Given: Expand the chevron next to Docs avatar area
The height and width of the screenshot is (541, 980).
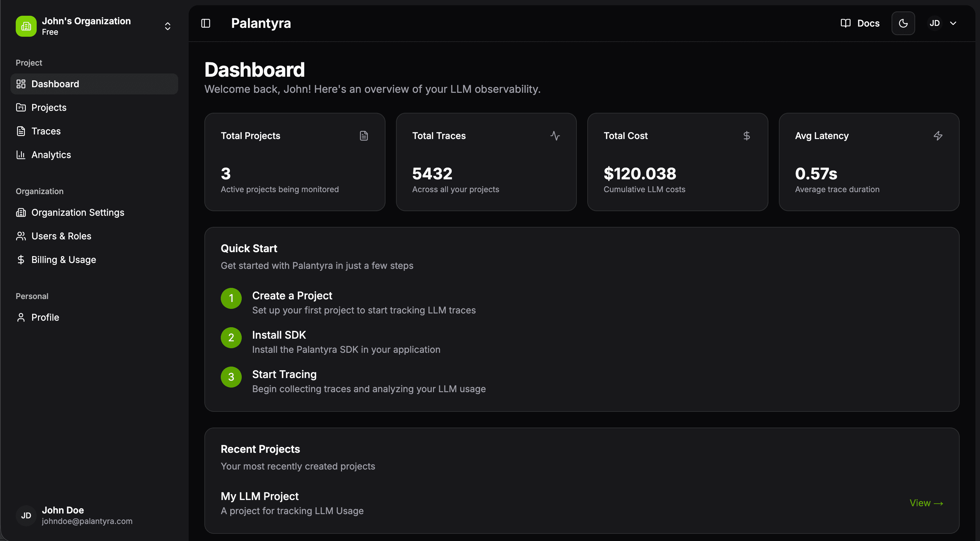Looking at the screenshot, I should tap(953, 23).
